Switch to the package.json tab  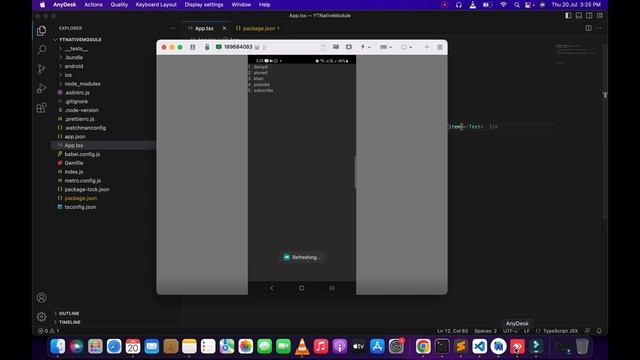pyautogui.click(x=258, y=28)
